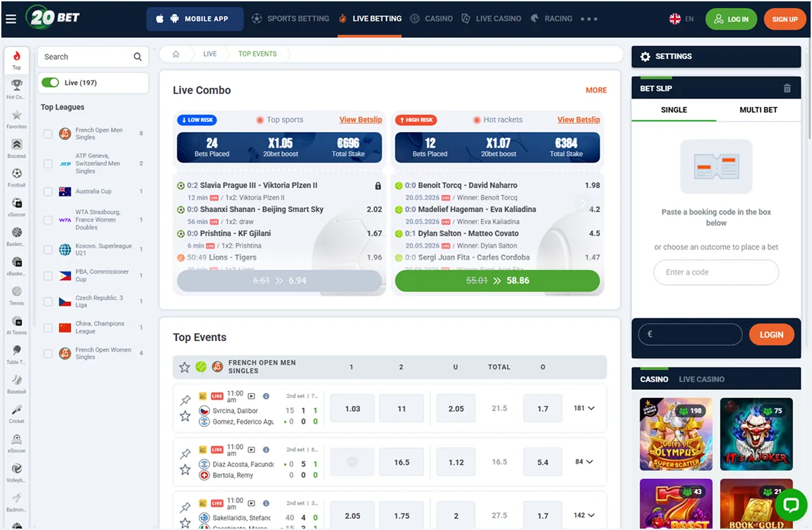Viewport: 812px width, 530px height.
Task: Expand 84 markets for Diaz Acosta match
Action: point(584,462)
